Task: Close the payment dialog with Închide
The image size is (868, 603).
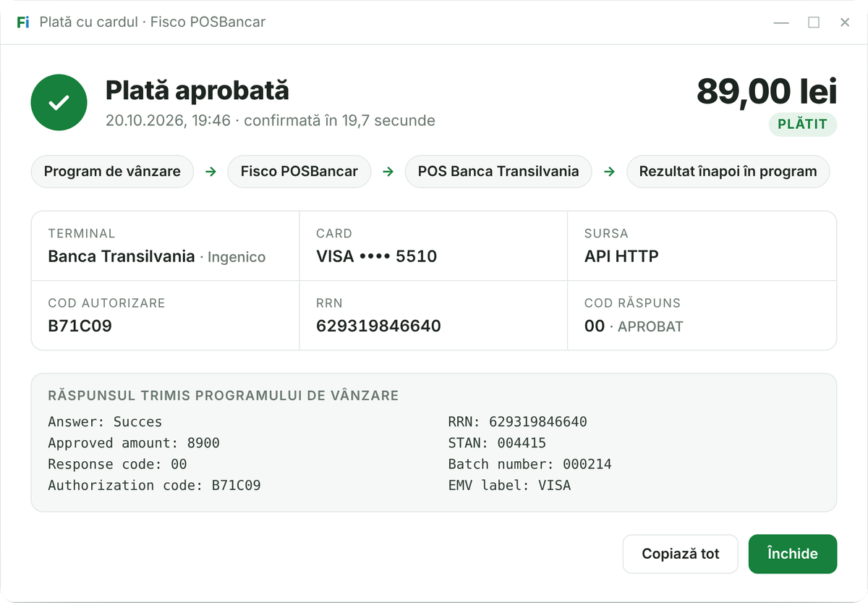Action: (792, 554)
